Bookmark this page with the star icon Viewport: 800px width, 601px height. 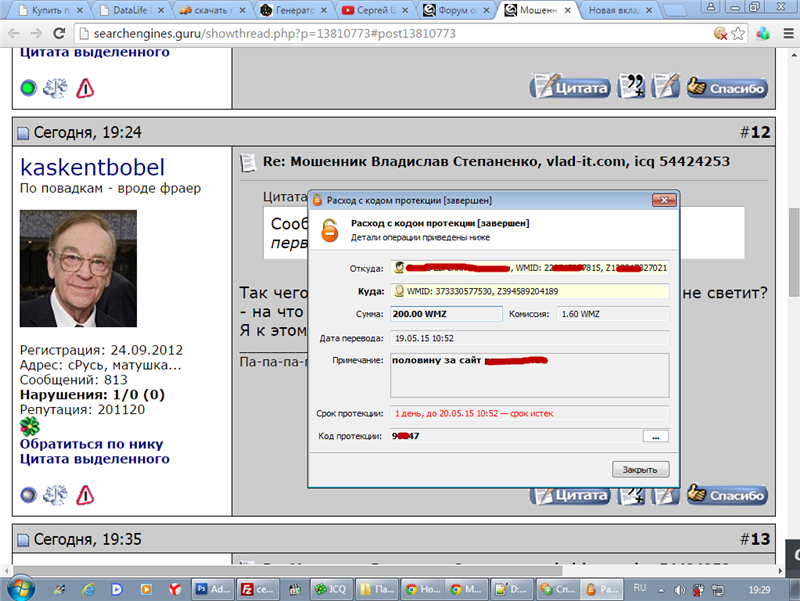(x=738, y=34)
